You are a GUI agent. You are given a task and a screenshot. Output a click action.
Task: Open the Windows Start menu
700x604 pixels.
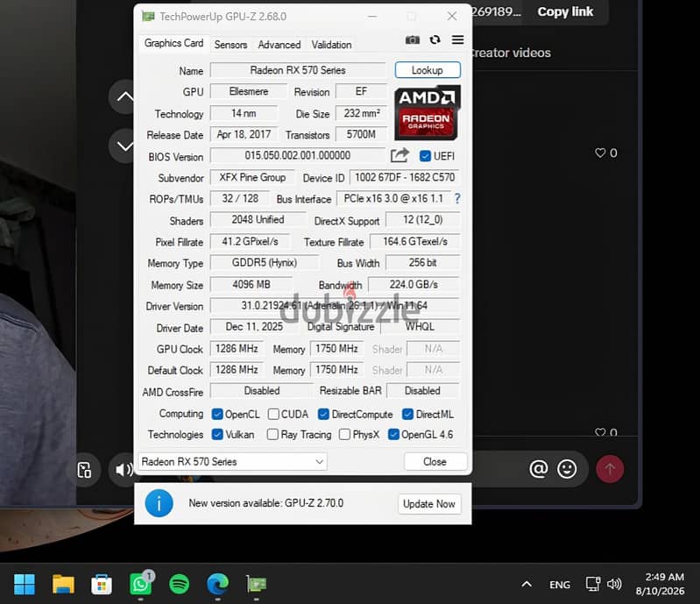click(x=25, y=585)
